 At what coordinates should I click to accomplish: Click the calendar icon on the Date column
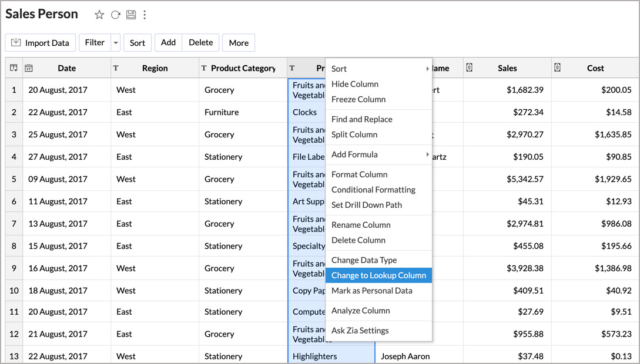click(29, 68)
